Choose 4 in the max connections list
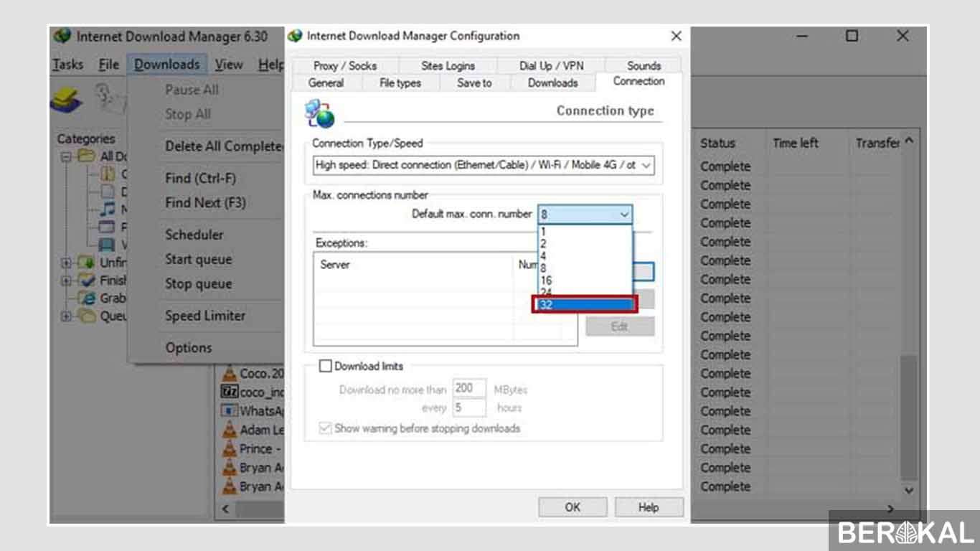 pos(585,255)
